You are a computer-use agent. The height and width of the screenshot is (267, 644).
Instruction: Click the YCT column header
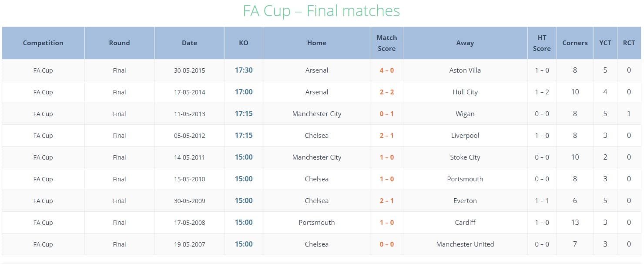click(605, 43)
